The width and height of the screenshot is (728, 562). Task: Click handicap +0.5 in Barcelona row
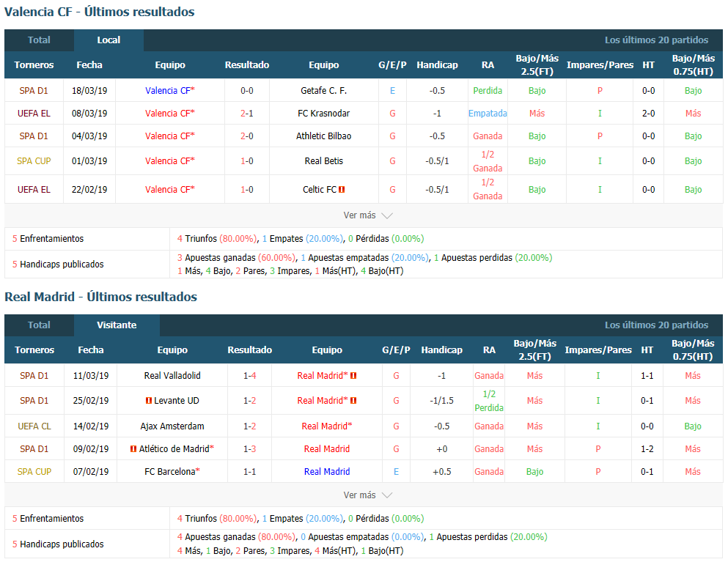[x=441, y=471]
